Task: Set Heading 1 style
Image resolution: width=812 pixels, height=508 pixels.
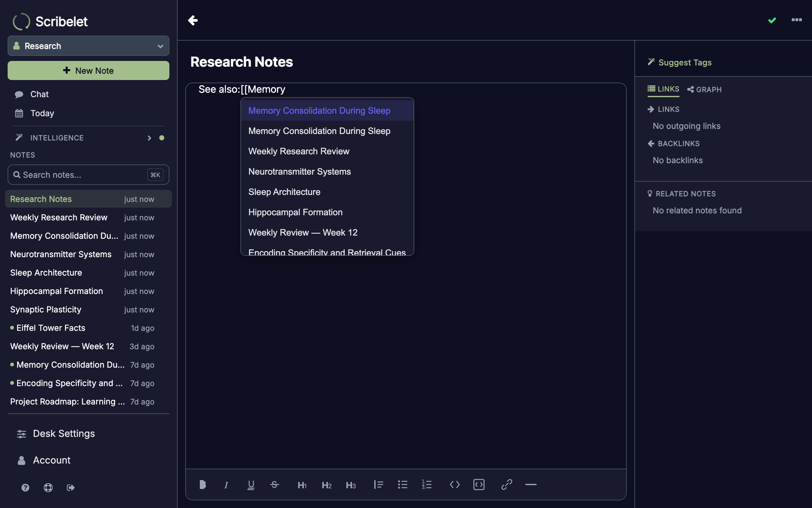Action: [x=302, y=485]
